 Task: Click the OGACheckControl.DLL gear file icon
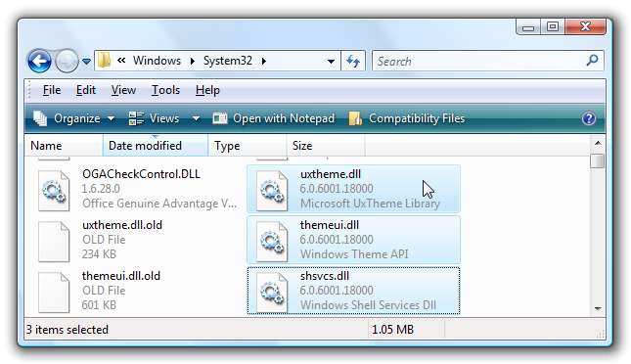tap(54, 191)
